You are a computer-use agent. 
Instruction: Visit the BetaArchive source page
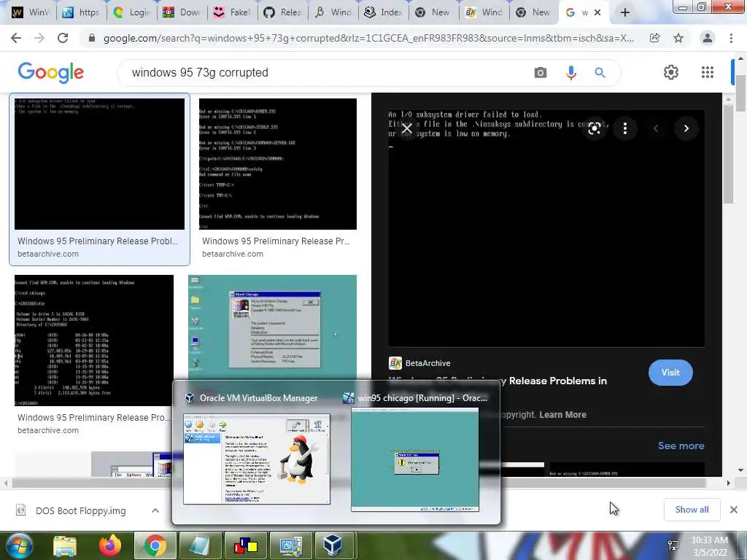click(670, 373)
